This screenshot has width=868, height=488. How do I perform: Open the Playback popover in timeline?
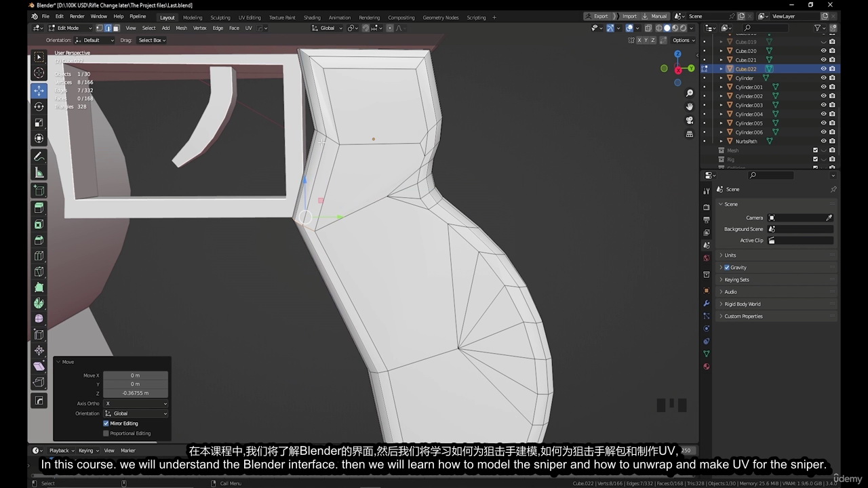[61, 450]
